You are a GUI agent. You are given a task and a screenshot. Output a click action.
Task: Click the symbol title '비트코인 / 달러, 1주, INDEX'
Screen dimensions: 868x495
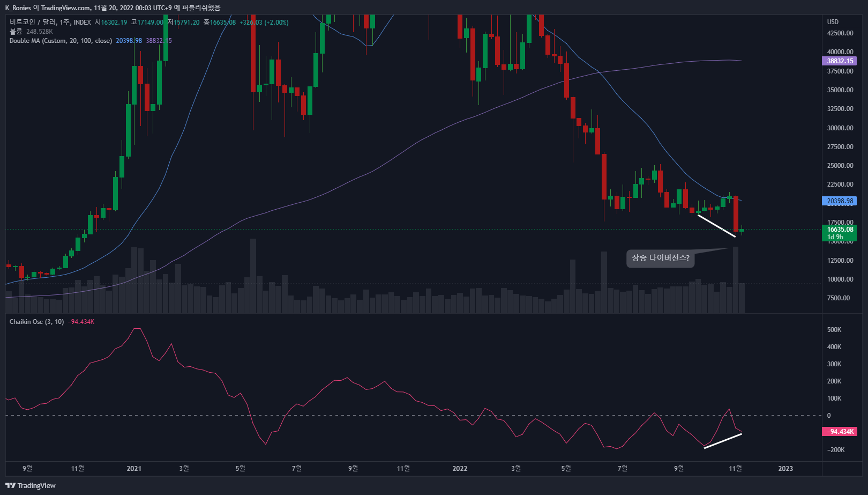pos(50,23)
